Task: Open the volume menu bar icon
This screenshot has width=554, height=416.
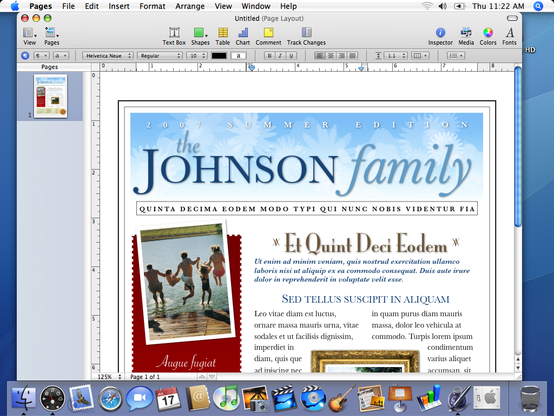Action: (x=442, y=6)
